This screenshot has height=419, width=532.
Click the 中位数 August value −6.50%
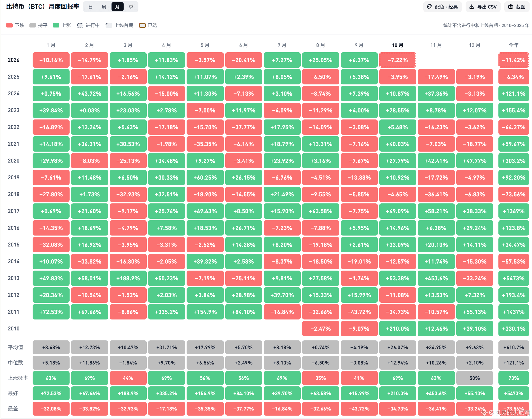pyautogui.click(x=321, y=363)
